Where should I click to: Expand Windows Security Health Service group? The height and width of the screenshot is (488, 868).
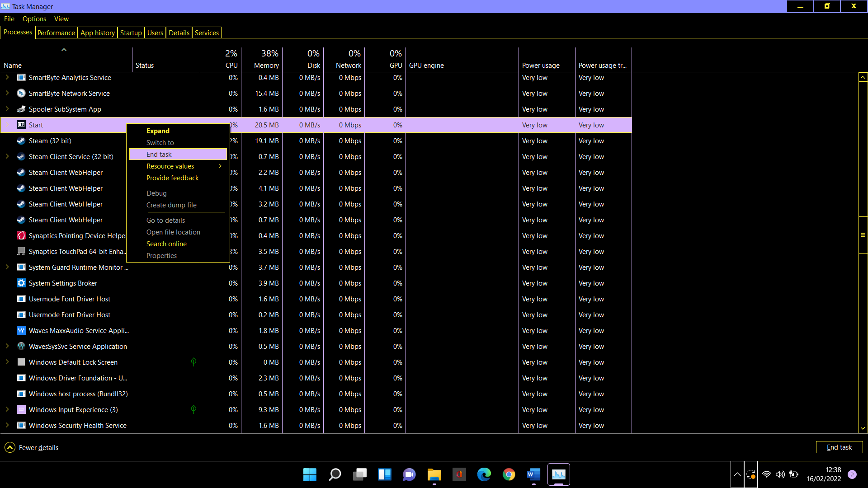click(7, 425)
